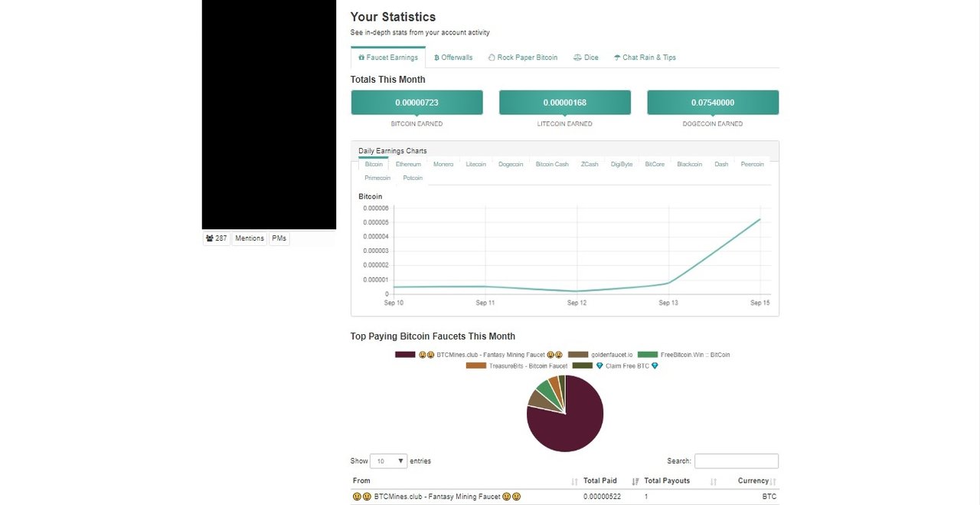Image resolution: width=980 pixels, height=505 pixels.
Task: Toggle Claim Free BTC legend color swatch
Action: coord(583,366)
